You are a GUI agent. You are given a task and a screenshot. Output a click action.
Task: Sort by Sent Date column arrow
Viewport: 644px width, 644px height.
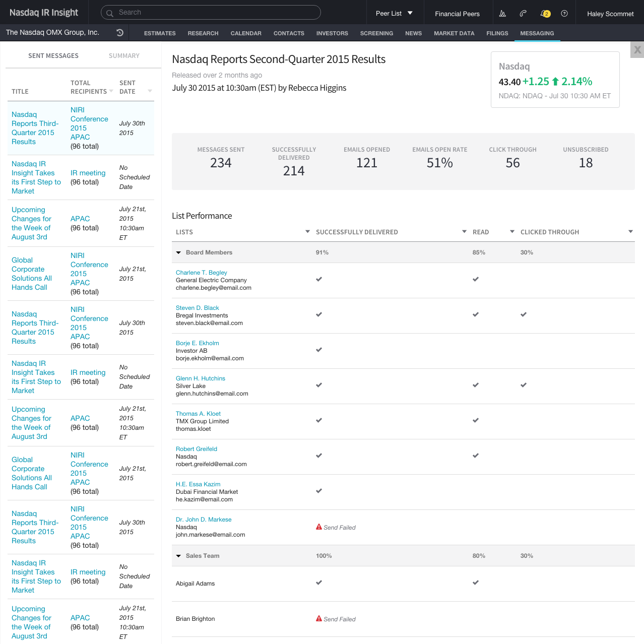coord(150,91)
